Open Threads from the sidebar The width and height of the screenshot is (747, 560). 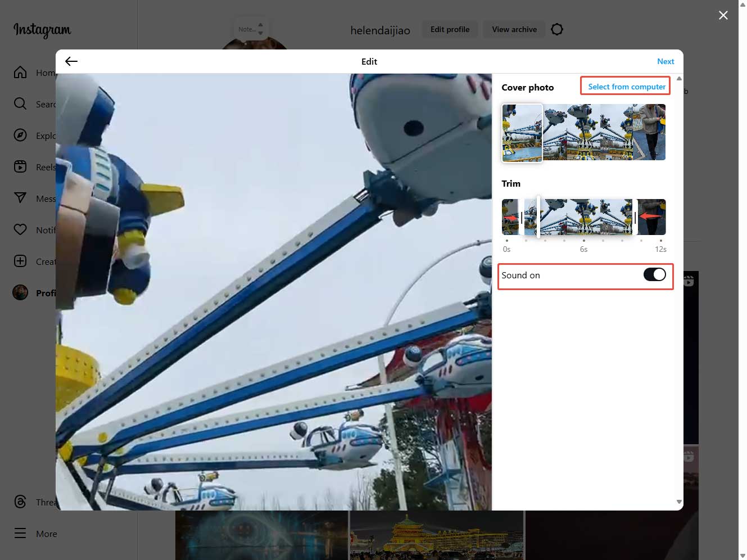20,502
